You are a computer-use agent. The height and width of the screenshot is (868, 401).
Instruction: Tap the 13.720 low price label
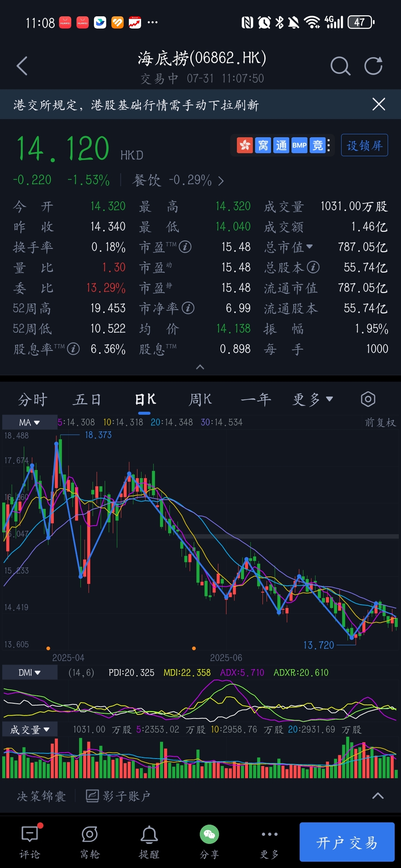[319, 645]
